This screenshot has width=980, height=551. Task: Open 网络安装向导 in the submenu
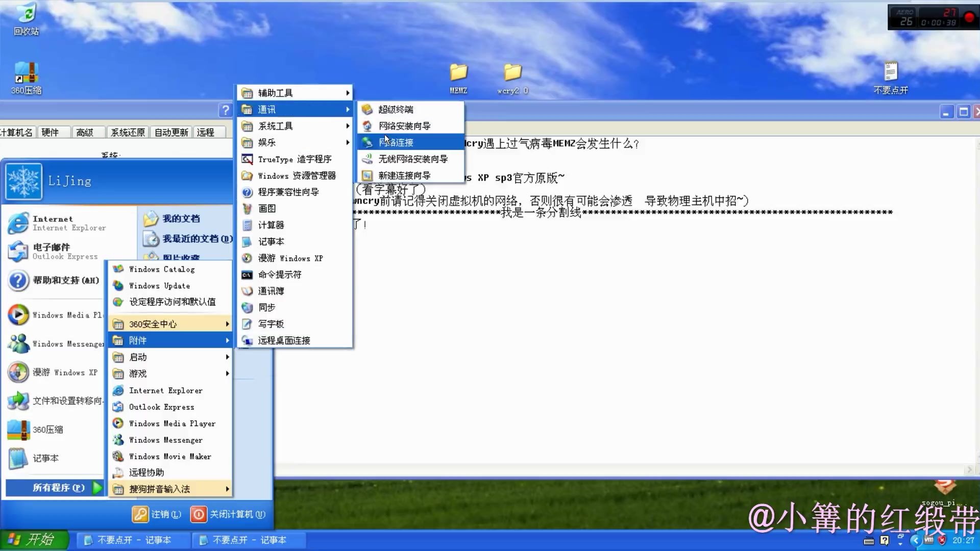click(x=411, y=126)
